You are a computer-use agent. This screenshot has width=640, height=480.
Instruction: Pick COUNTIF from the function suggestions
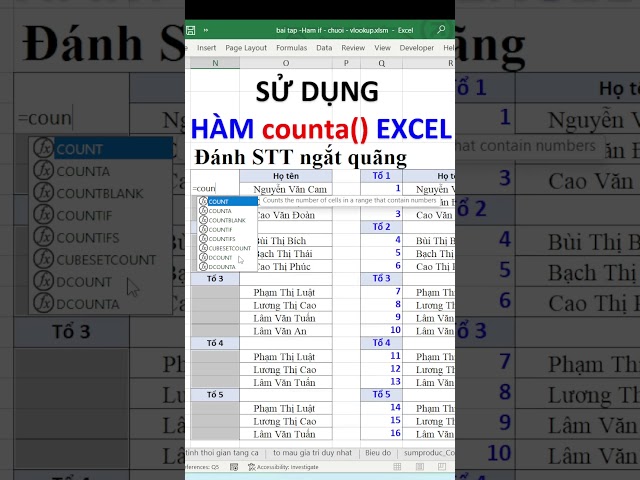point(228,229)
